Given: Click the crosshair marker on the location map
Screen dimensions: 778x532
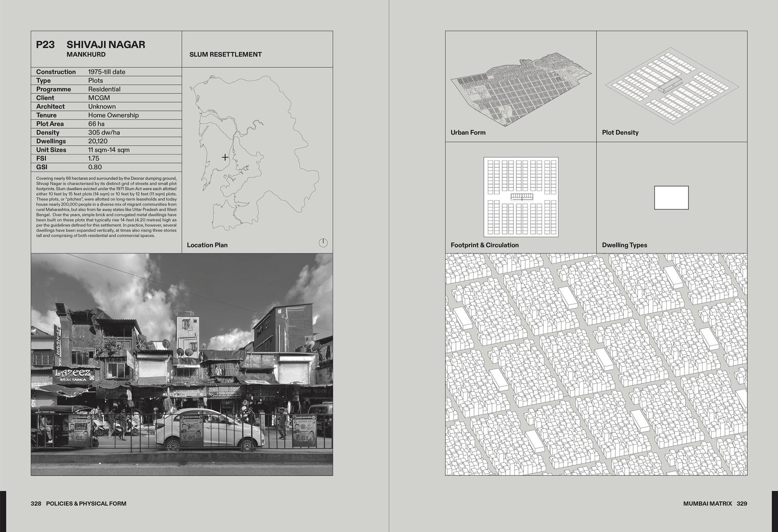Looking at the screenshot, I should (225, 157).
